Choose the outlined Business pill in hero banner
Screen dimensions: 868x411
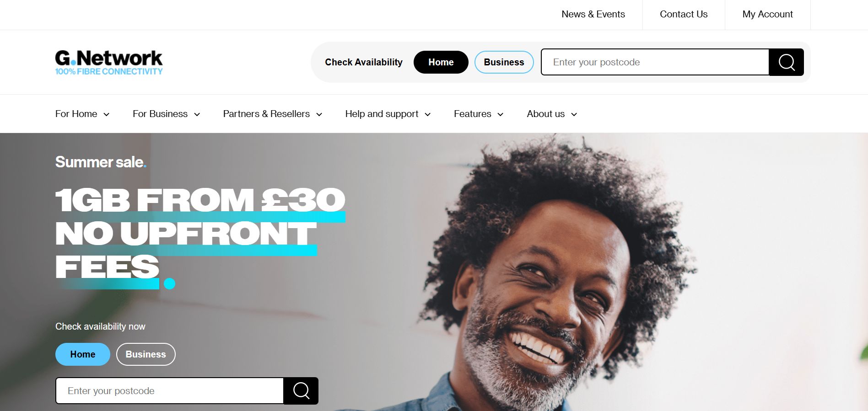[146, 354]
